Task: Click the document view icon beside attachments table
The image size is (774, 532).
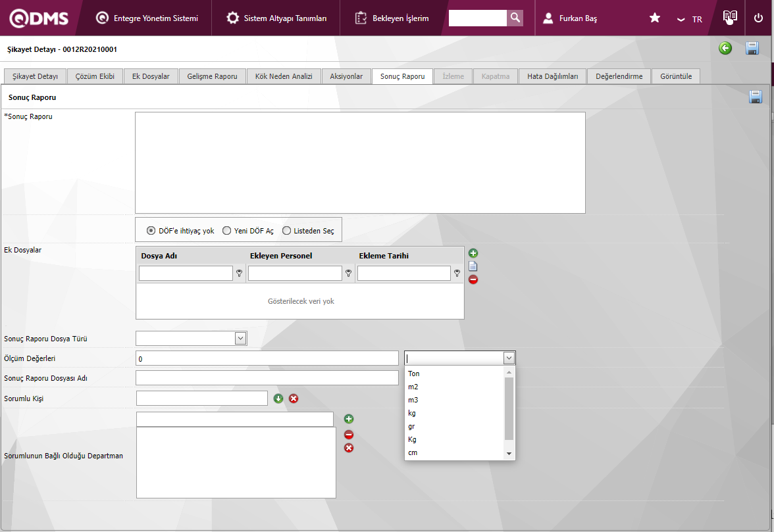Action: pyautogui.click(x=473, y=266)
